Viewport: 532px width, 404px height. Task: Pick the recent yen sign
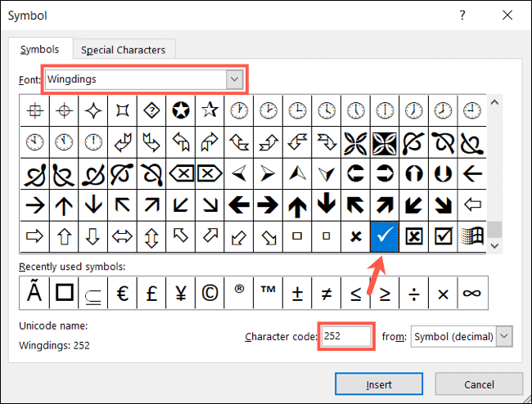181,293
